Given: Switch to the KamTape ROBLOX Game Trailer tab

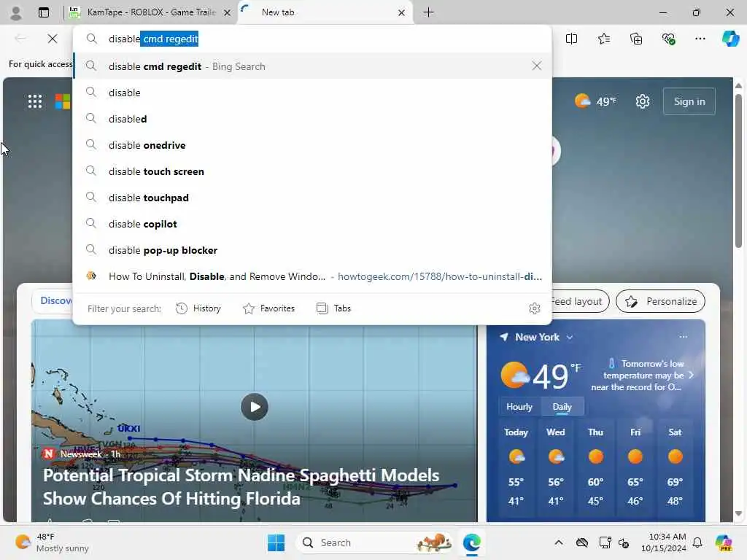Looking at the screenshot, I should point(150,12).
